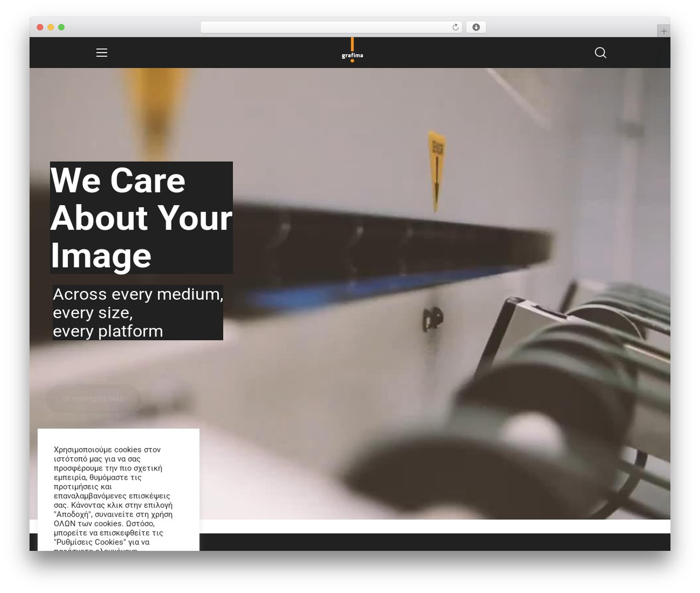
Task: Reload the page in the browser
Action: [x=456, y=27]
